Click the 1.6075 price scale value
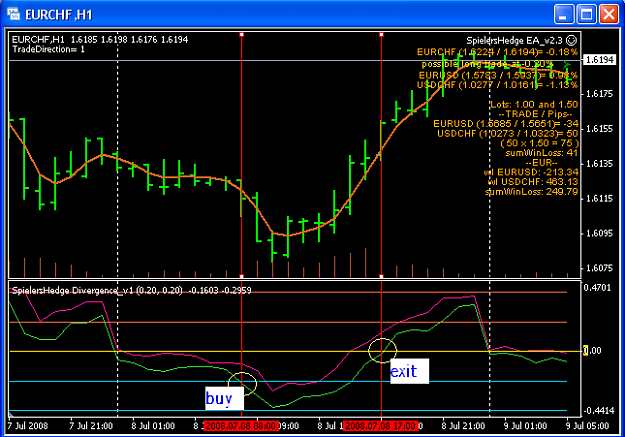 599,268
